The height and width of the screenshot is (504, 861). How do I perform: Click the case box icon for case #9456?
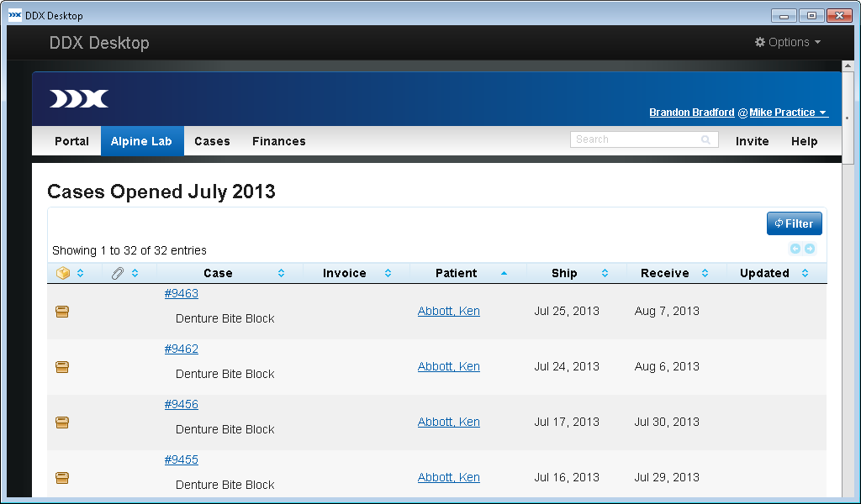62,423
